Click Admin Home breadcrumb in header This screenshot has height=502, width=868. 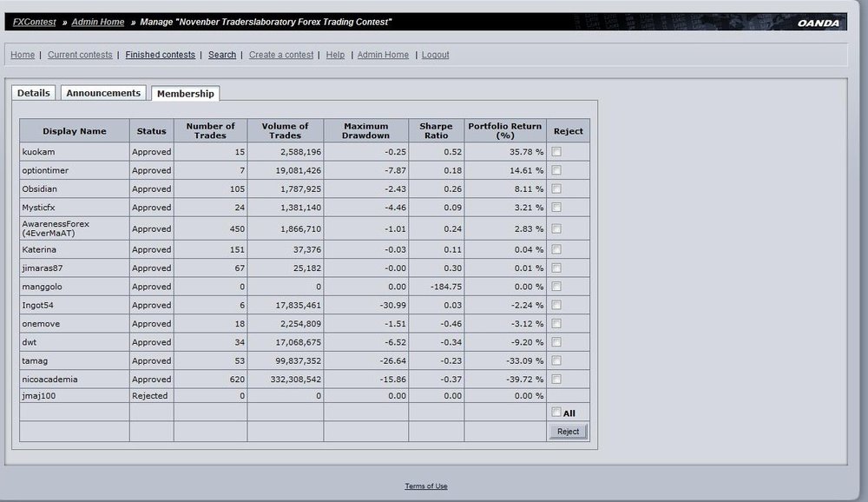click(x=98, y=23)
